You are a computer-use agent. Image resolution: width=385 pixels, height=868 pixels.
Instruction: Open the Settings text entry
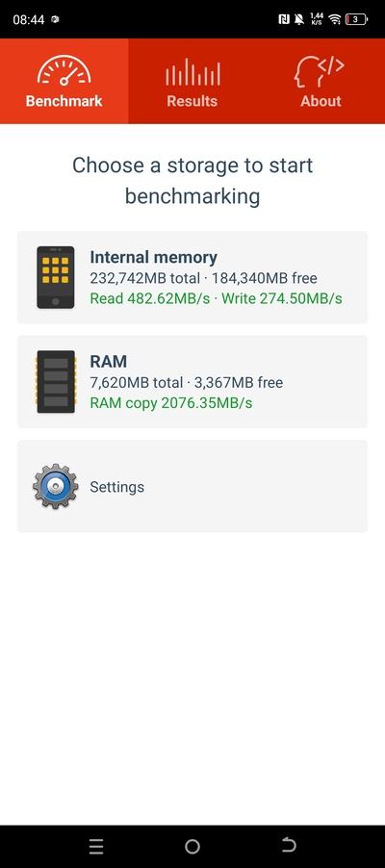pos(116,487)
